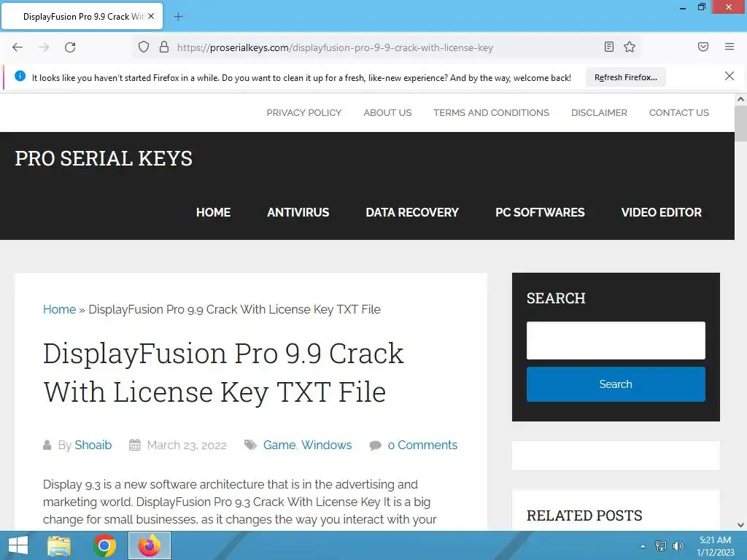Bookmark this page with the star icon

pos(630,47)
